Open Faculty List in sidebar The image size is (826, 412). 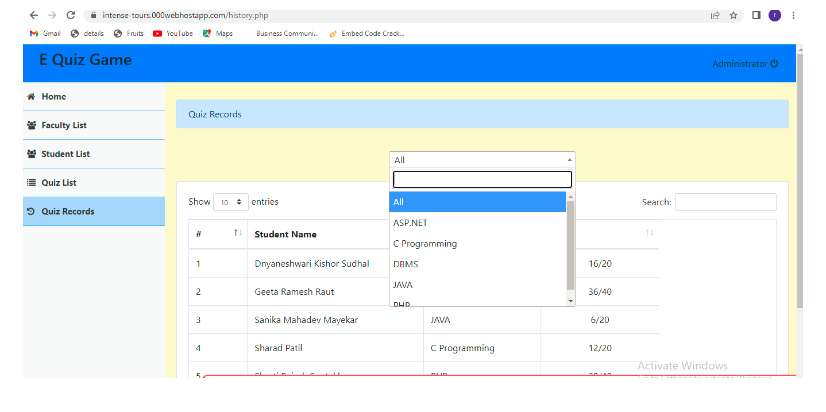coord(94,125)
